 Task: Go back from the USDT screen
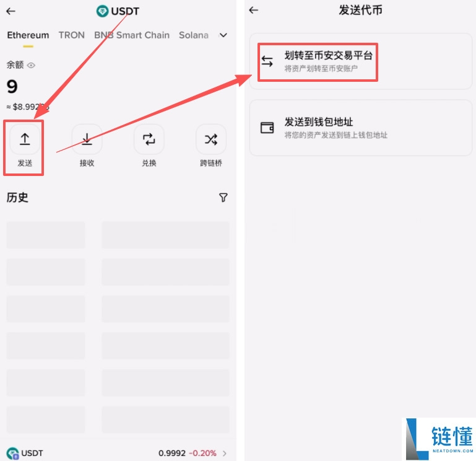point(11,11)
